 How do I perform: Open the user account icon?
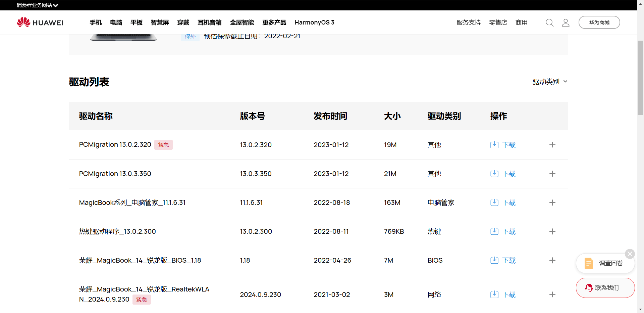click(x=566, y=23)
